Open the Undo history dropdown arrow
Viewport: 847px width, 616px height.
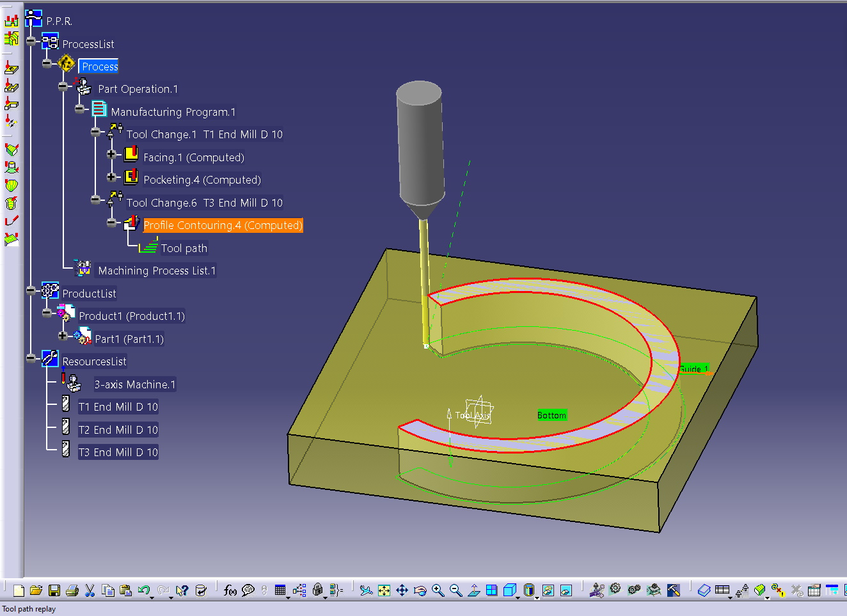coord(152,597)
